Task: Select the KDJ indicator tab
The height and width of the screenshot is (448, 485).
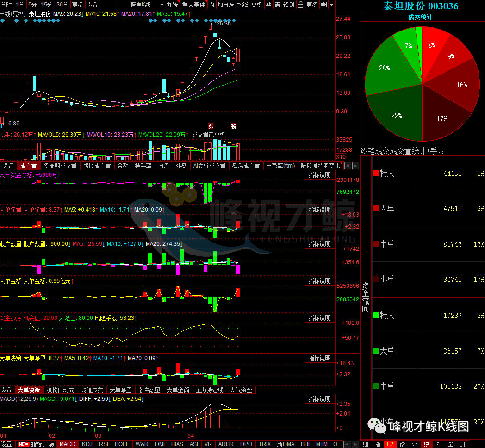Action: [x=87, y=444]
